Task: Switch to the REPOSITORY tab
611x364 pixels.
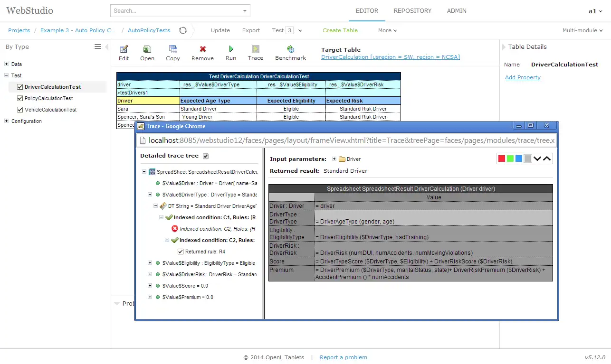Action: [x=412, y=10]
